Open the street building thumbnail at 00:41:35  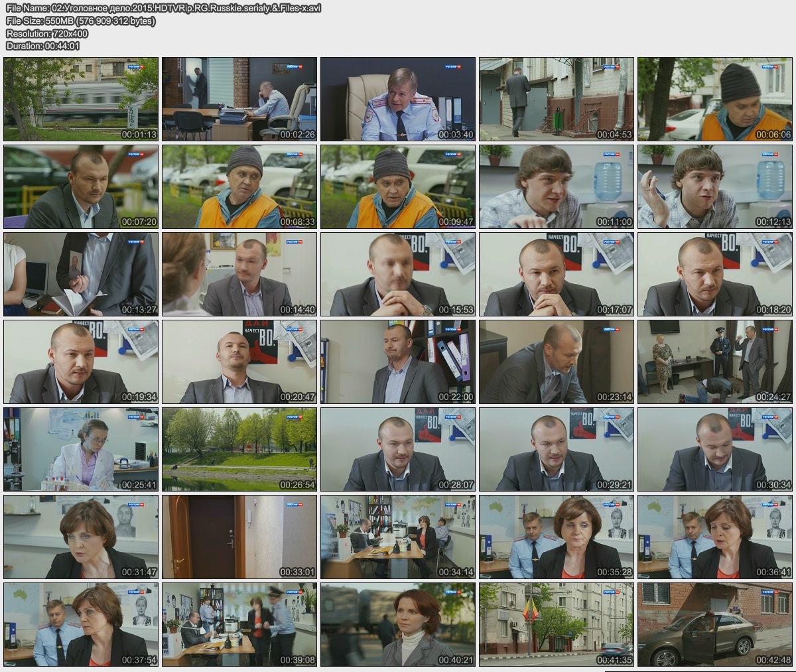pos(557,624)
